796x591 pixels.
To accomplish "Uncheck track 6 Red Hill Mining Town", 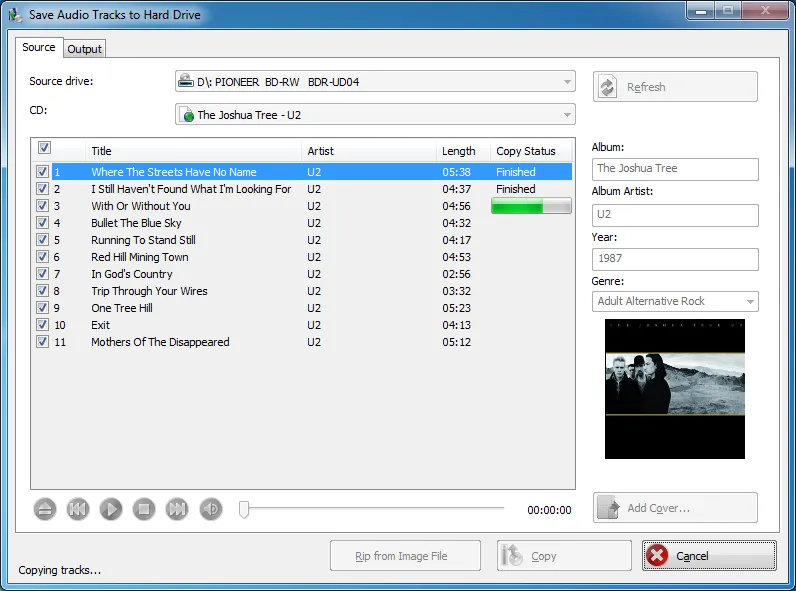I will coord(43,257).
